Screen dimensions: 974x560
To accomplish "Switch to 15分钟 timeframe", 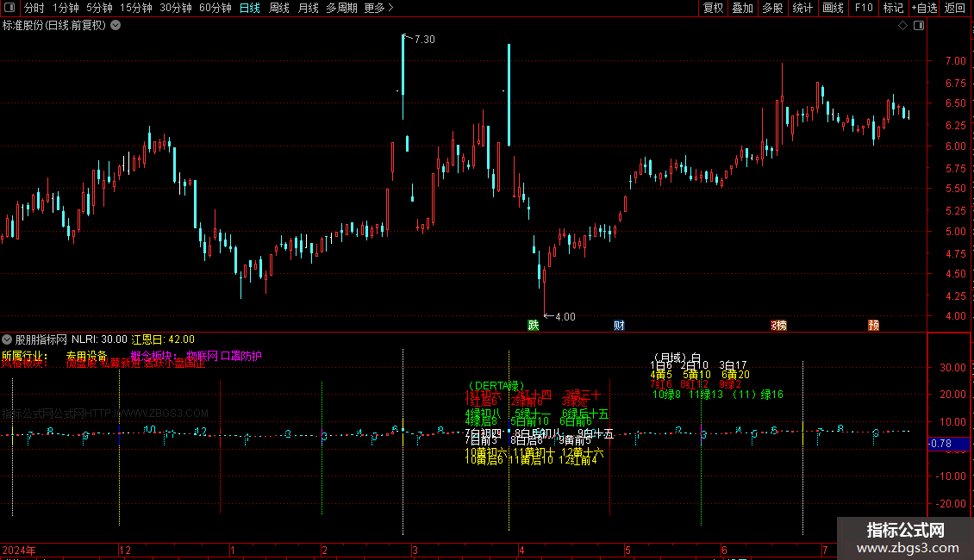I will click(x=136, y=8).
